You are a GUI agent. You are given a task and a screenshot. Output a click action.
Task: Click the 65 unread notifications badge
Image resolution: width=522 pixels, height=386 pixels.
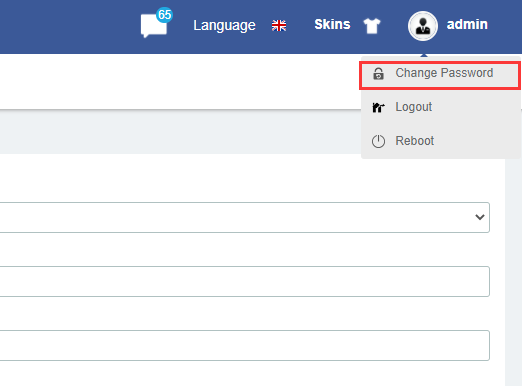pyautogui.click(x=164, y=15)
